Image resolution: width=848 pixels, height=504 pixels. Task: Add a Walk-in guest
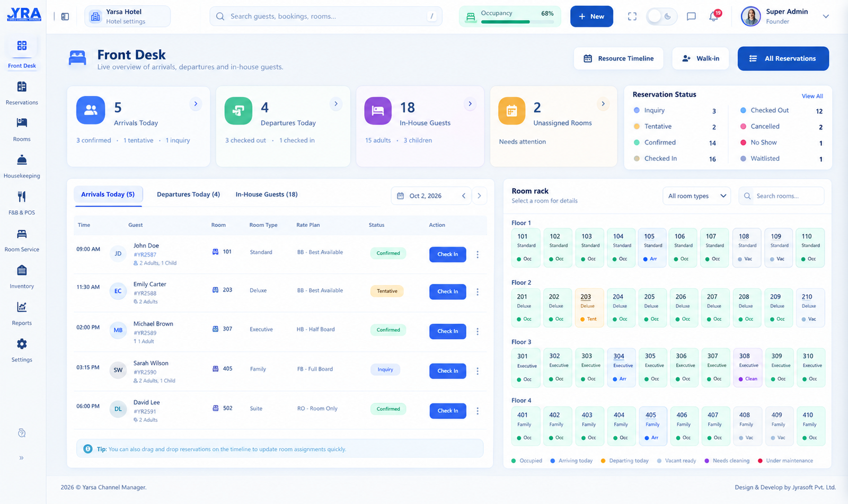coord(700,58)
